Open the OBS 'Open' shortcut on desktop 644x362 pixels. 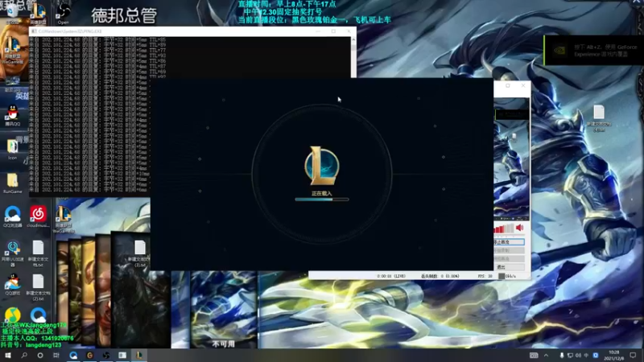pos(64,14)
